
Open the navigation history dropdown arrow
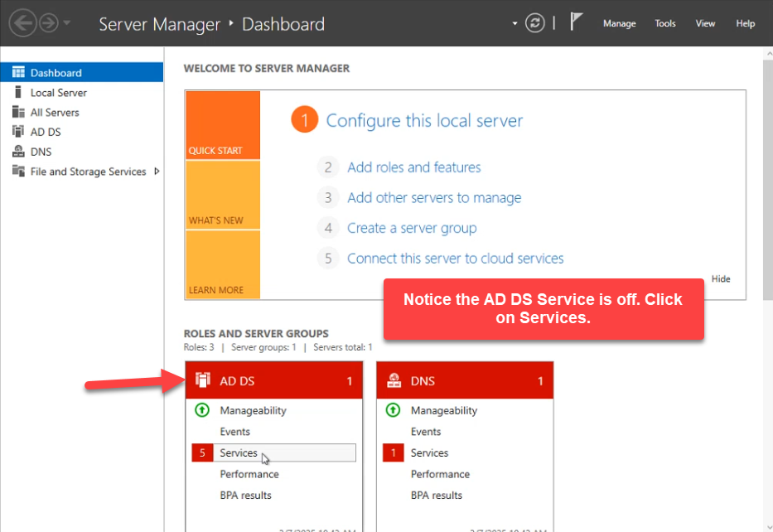tap(67, 22)
